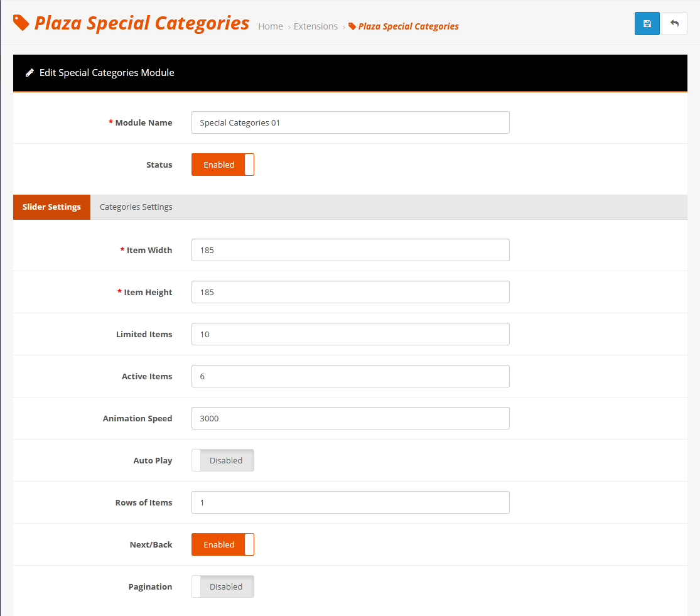Click the Status label
The height and width of the screenshot is (616, 700).
click(x=159, y=165)
